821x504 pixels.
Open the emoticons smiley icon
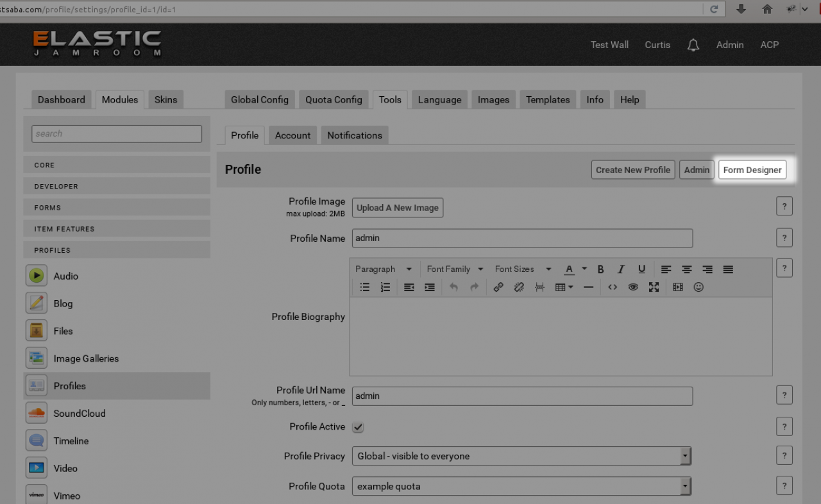point(698,287)
